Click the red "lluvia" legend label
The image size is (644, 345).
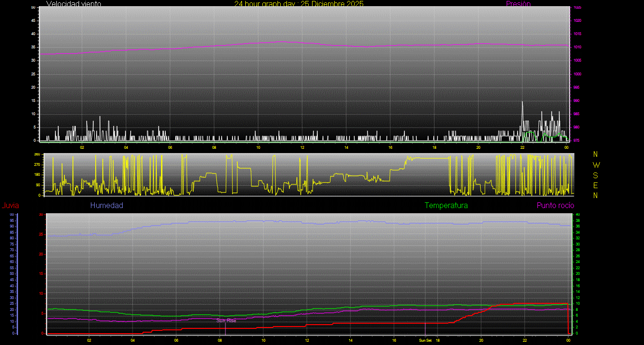10,206
